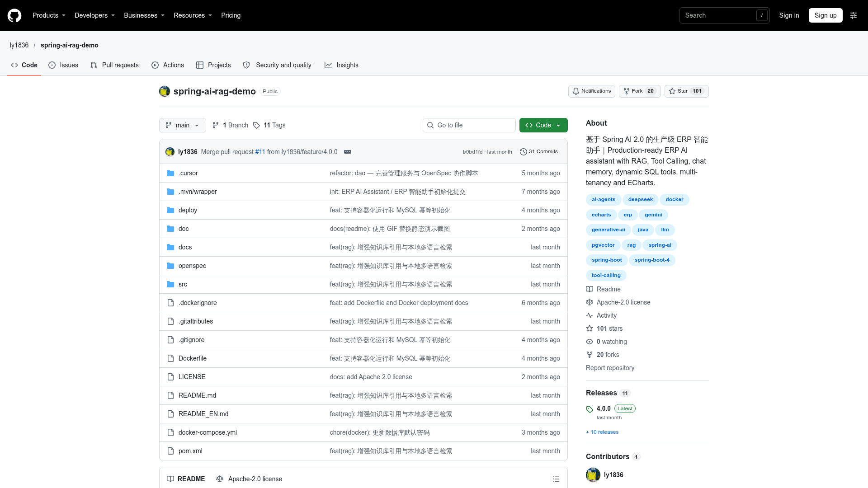Expand the green Code dropdown button
This screenshot has height=488, width=868.
coord(543,125)
